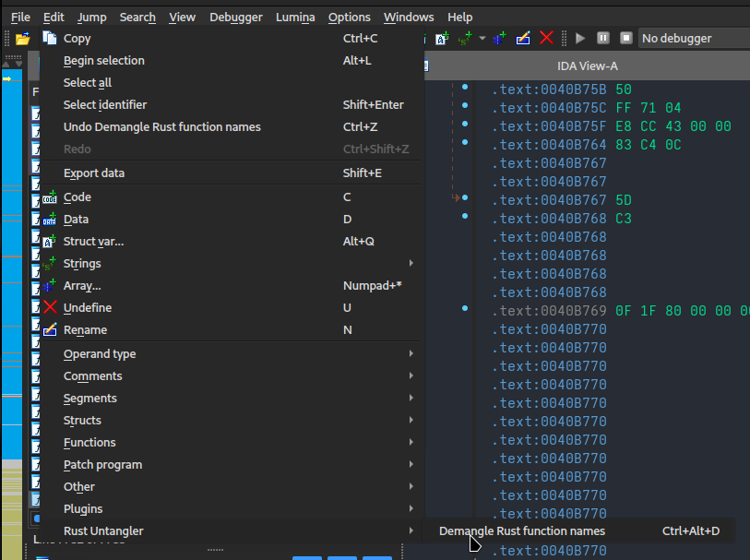750x560 pixels.
Task: Click toolbar drag handle before play button
Action: pyautogui.click(x=564, y=38)
